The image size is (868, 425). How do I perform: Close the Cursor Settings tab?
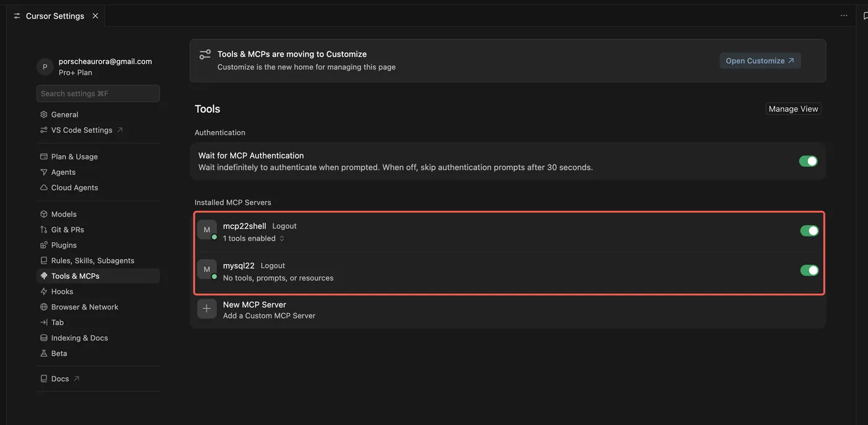point(95,16)
